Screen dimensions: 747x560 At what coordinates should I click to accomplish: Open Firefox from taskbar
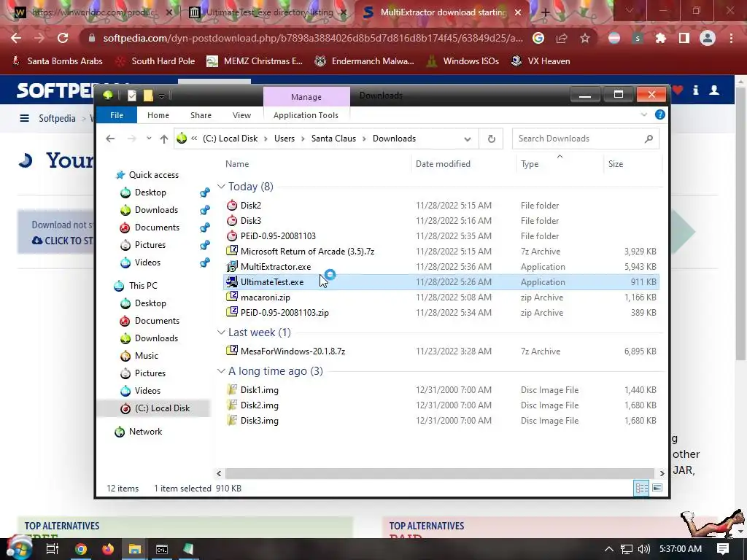click(x=108, y=549)
